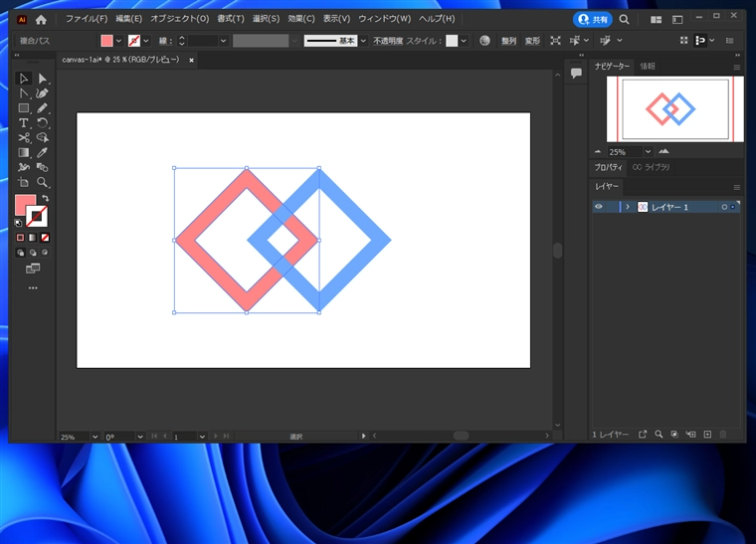Image resolution: width=756 pixels, height=544 pixels.
Task: Open the rotate view 0° dropdown
Action: click(x=140, y=437)
